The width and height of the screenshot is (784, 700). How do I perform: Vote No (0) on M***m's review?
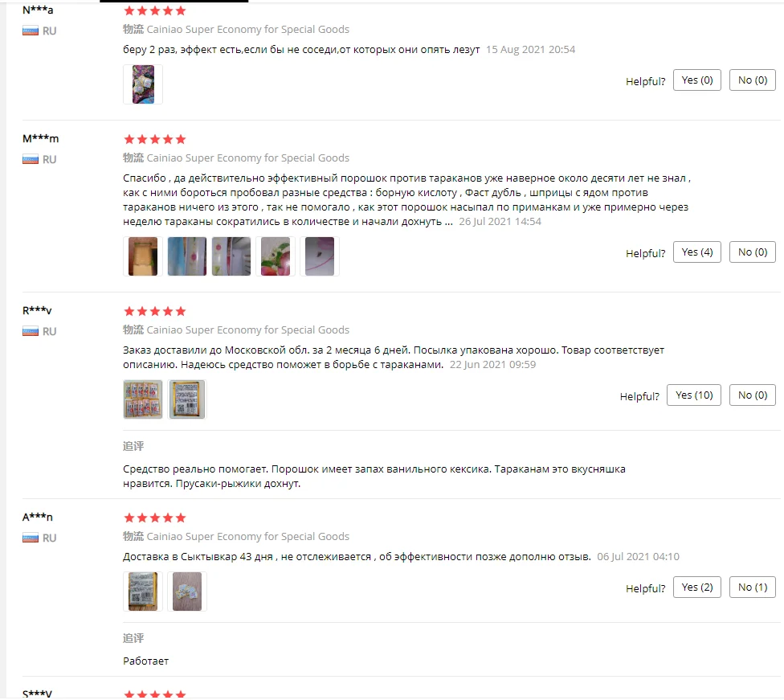(x=752, y=252)
